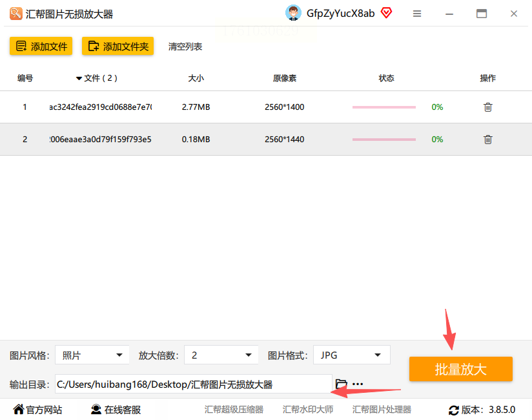Choose format in 图片格式 dropdown
532x420 pixels.
point(351,355)
